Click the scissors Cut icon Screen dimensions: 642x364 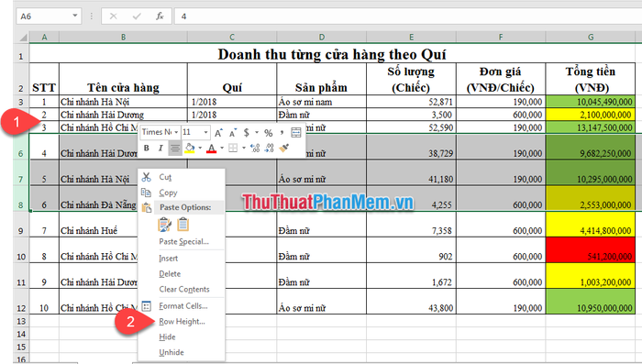pyautogui.click(x=146, y=177)
